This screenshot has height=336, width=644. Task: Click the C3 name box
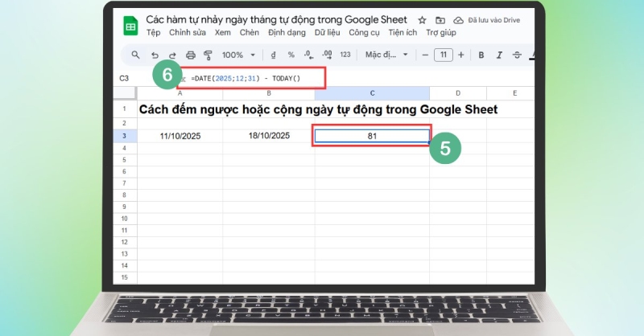tap(124, 78)
